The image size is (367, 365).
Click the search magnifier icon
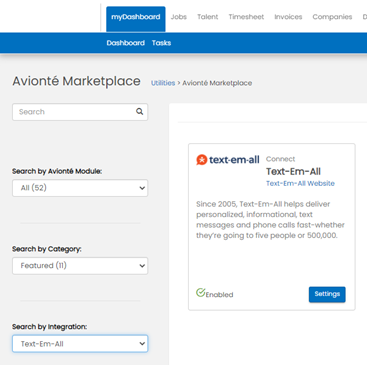(x=140, y=112)
